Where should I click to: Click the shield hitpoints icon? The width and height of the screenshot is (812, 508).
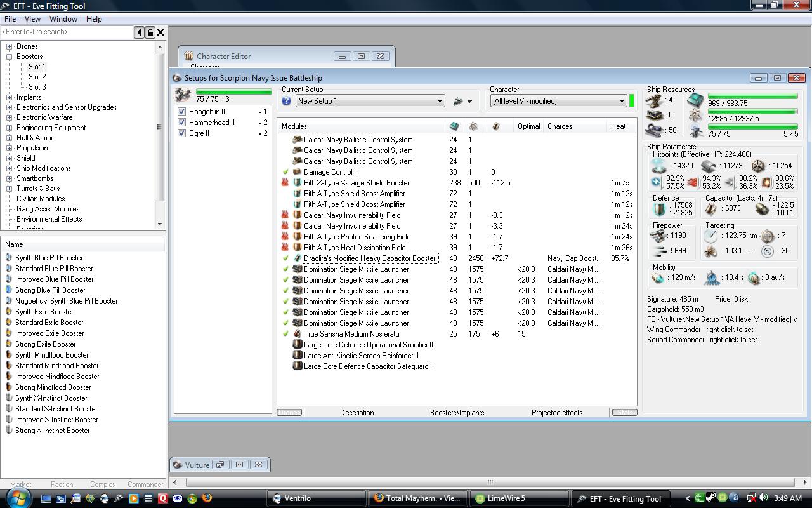pos(659,166)
